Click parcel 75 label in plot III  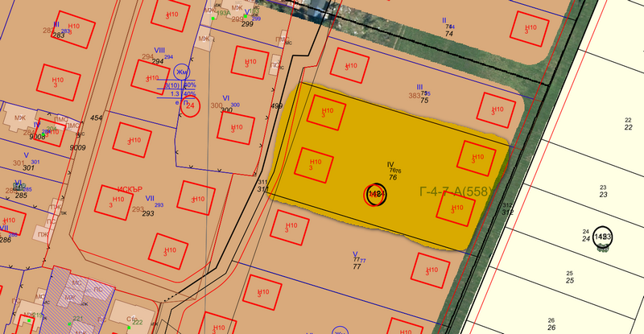pyautogui.click(x=425, y=101)
